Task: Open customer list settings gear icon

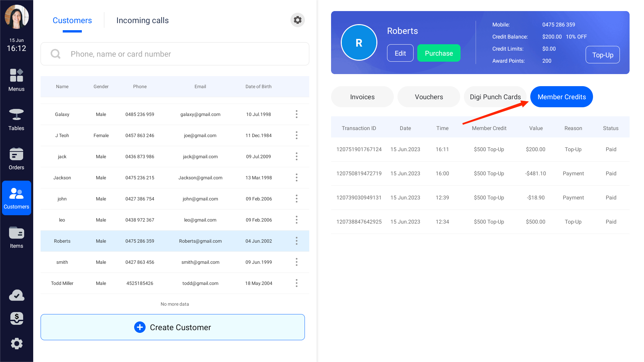Action: point(298,20)
